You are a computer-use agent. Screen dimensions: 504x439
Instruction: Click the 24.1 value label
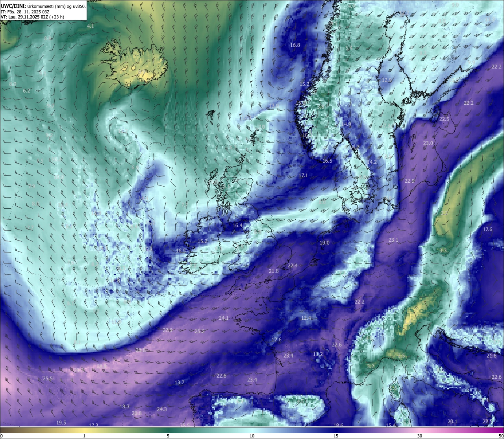(224, 318)
